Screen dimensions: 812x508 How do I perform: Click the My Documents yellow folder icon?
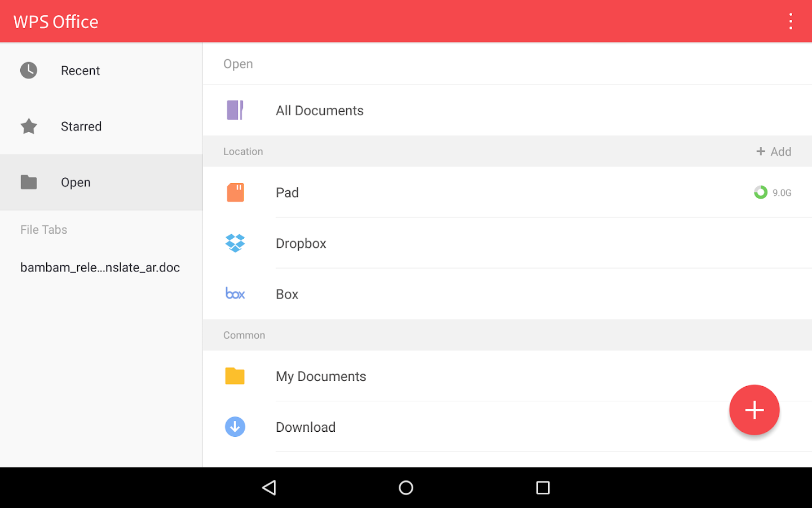click(235, 376)
